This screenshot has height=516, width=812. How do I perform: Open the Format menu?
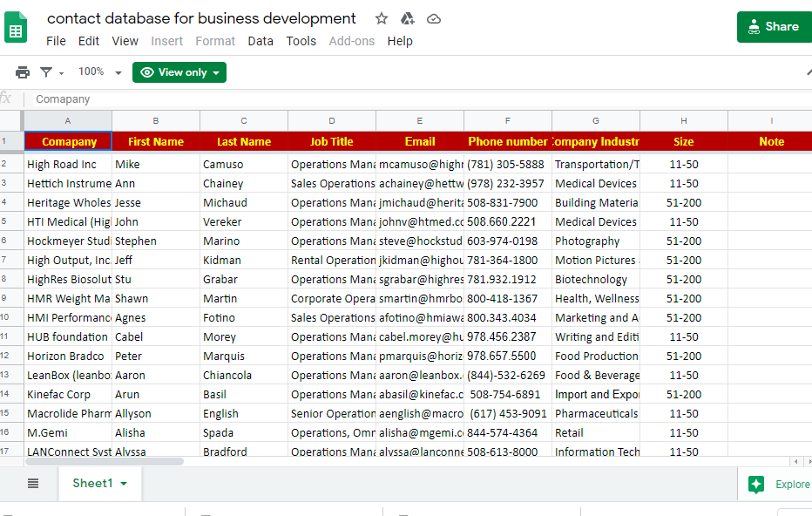215,41
